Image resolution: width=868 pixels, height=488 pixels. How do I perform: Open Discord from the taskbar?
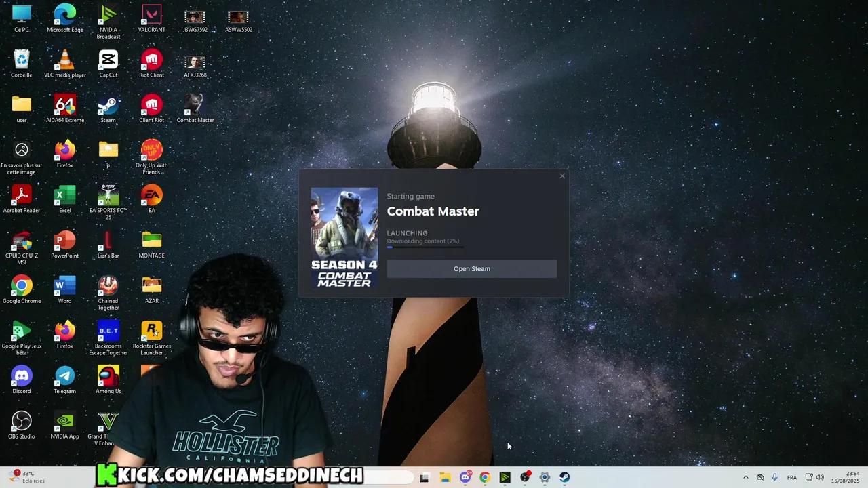click(465, 478)
